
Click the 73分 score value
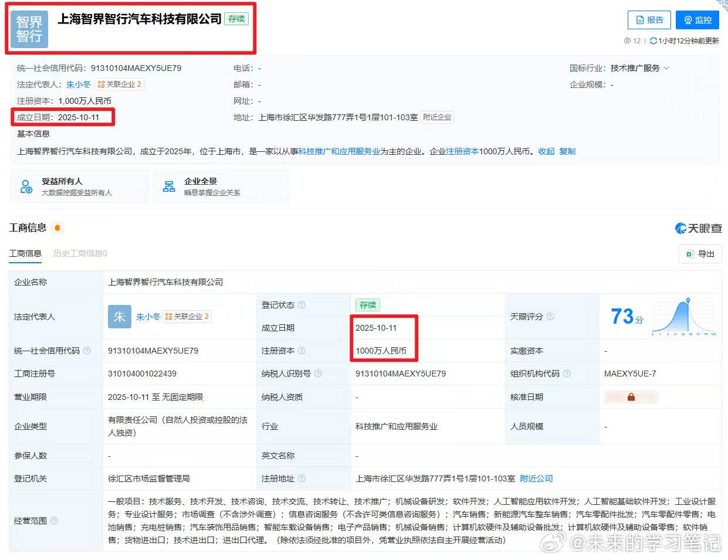pos(627,317)
